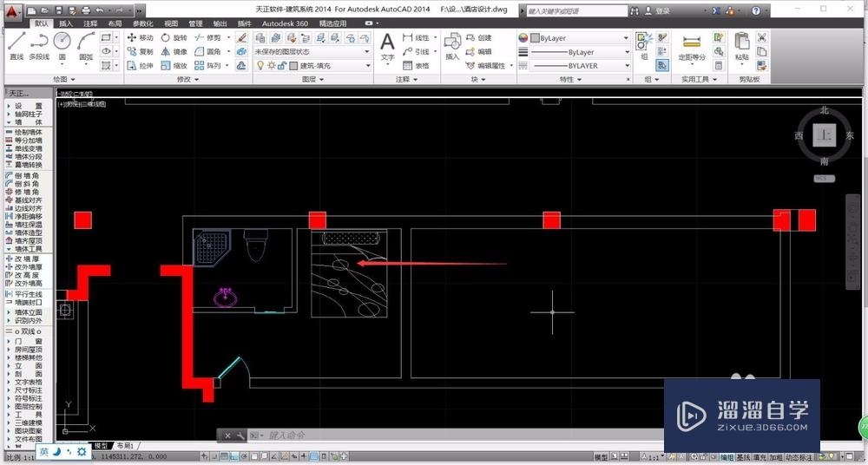
Task: Click 尺寸标注 in the left Tianzheng menu
Action: (x=28, y=390)
